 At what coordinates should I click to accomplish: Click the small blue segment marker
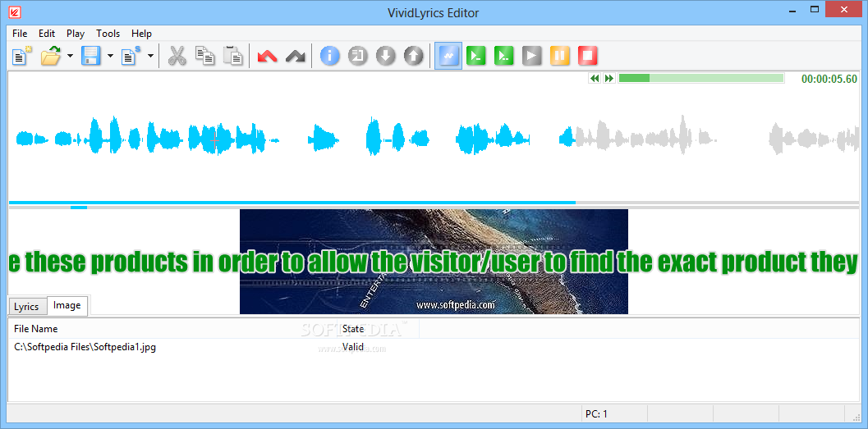point(79,208)
